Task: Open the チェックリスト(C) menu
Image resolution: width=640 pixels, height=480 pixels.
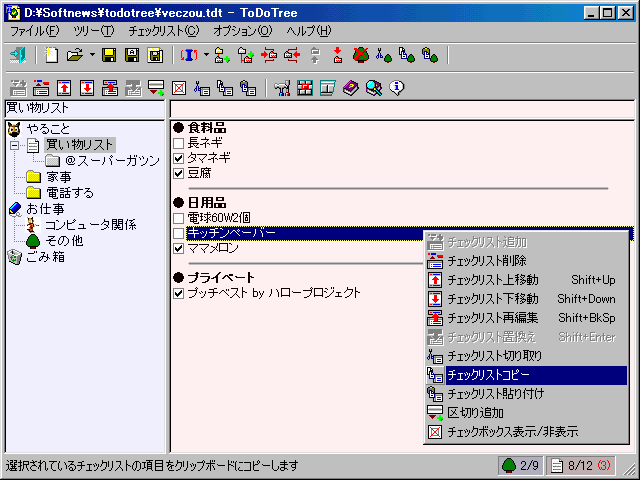Action: tap(164, 31)
